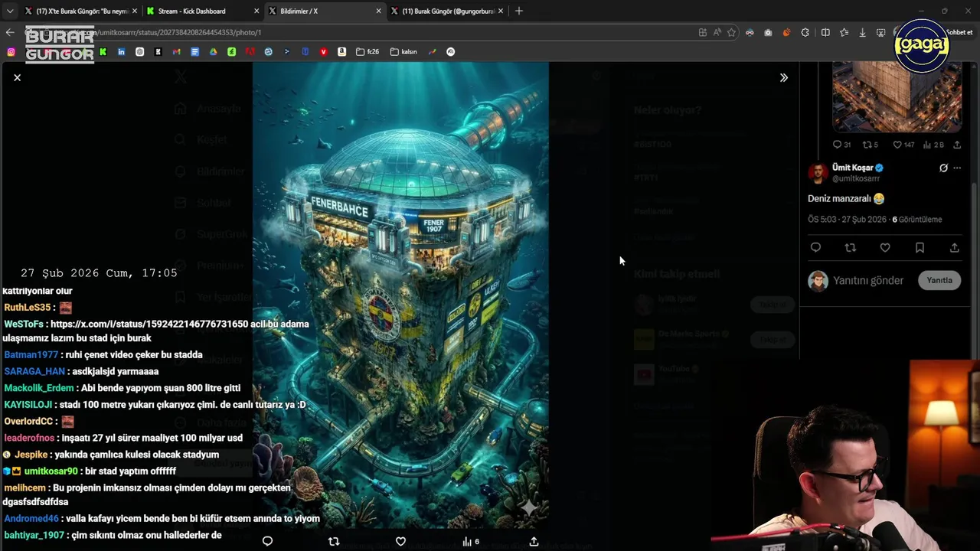
Task: Click the reply icon below the enlarged photo
Action: click(x=267, y=541)
